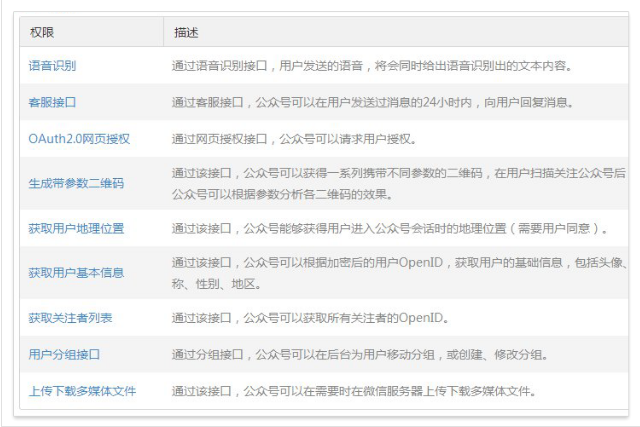Open the 客服接口 permission link
This screenshot has height=427, width=640.
coord(52,102)
